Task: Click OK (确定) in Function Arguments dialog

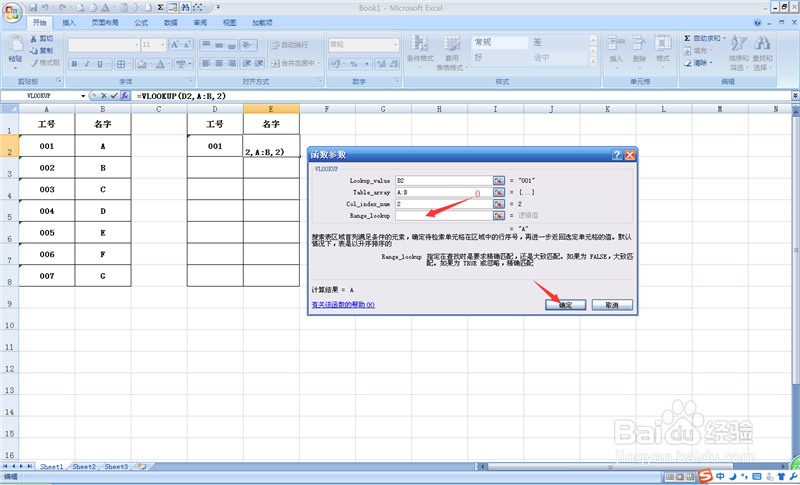Action: 565,305
